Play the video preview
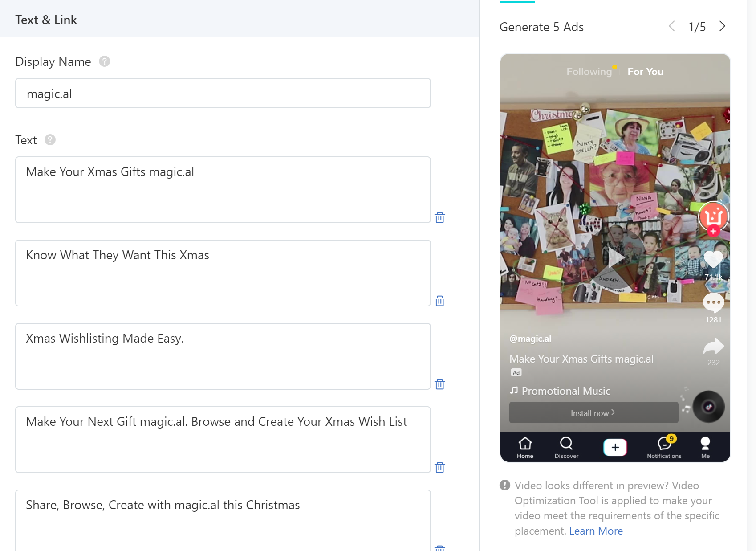The height and width of the screenshot is (551, 756). pos(615,257)
